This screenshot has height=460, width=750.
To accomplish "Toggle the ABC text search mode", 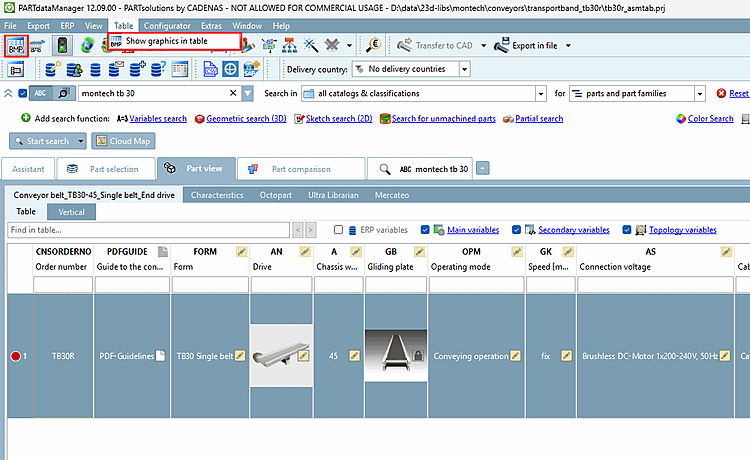I will [x=40, y=93].
